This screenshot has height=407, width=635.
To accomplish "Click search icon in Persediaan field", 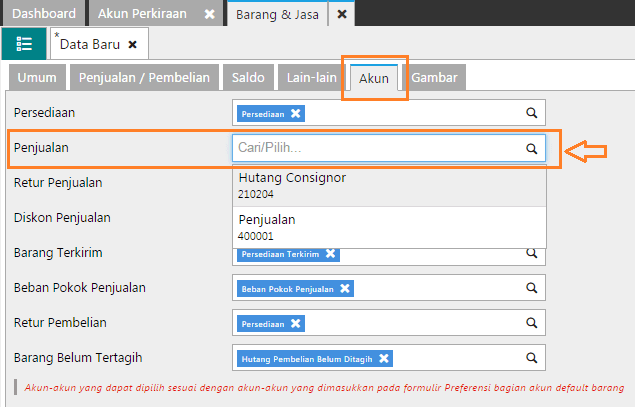I will (x=532, y=114).
